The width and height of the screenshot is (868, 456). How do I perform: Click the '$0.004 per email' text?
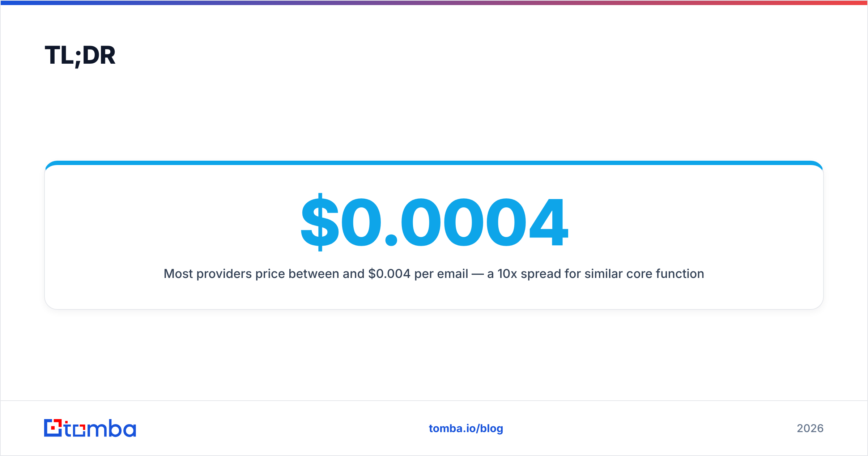tap(418, 274)
